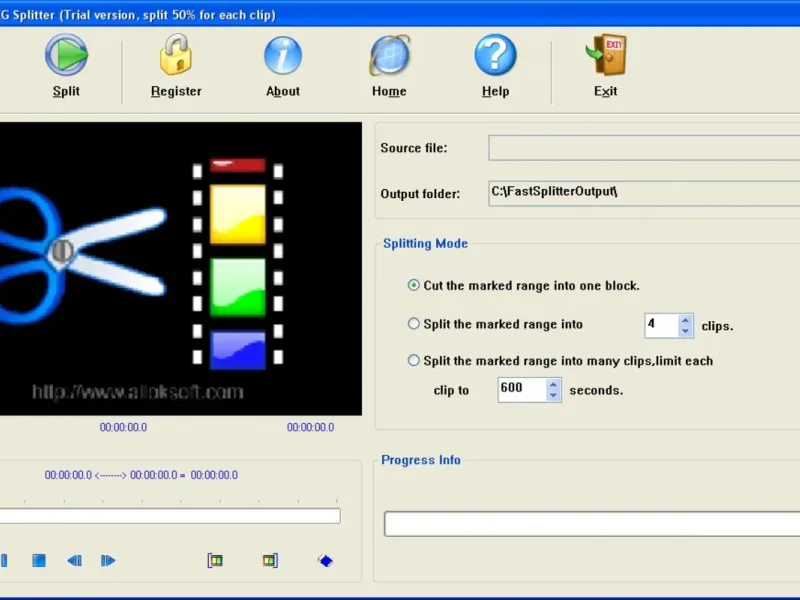The height and width of the screenshot is (600, 800).
Task: Step forward one frame with the right arrow
Action: pyautogui.click(x=108, y=561)
